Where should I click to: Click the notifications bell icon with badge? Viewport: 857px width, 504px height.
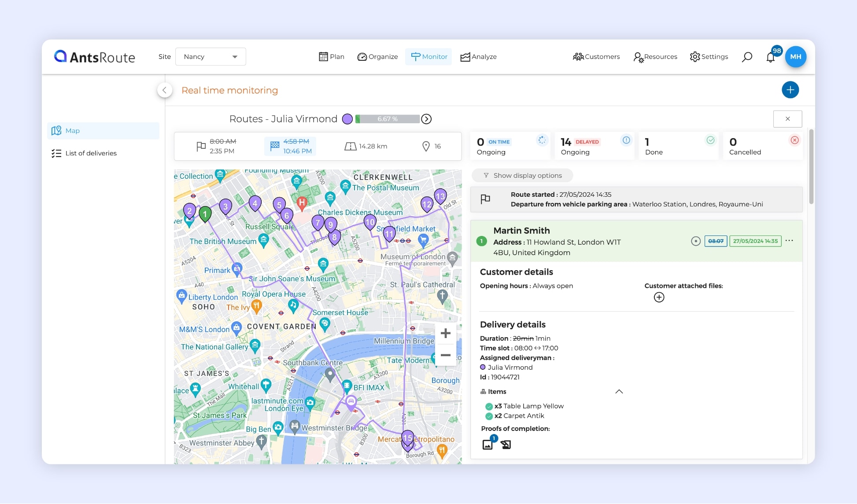(x=771, y=57)
